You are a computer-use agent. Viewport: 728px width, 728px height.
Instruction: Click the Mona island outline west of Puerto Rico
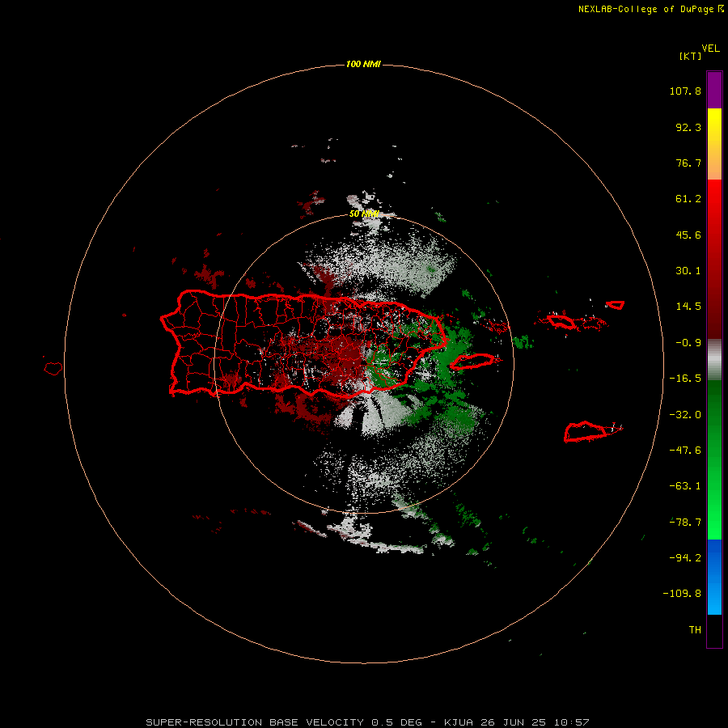53,369
